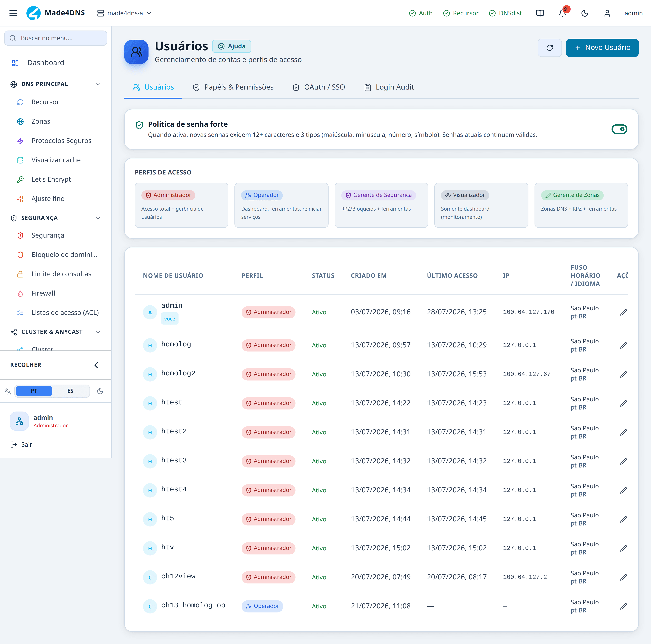The width and height of the screenshot is (651, 644).
Task: Open Listas de acesso (ACL)
Action: tap(56, 313)
